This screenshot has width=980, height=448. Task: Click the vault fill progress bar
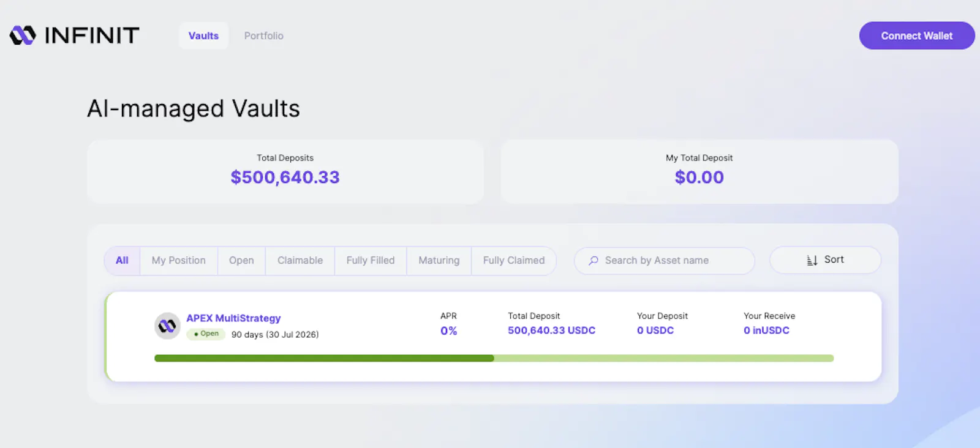(x=494, y=358)
